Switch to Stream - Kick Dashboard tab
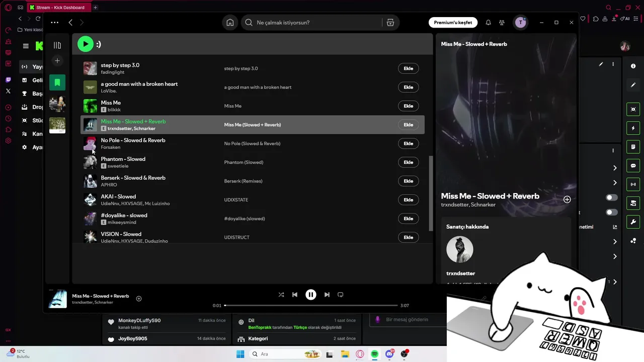 [x=59, y=8]
